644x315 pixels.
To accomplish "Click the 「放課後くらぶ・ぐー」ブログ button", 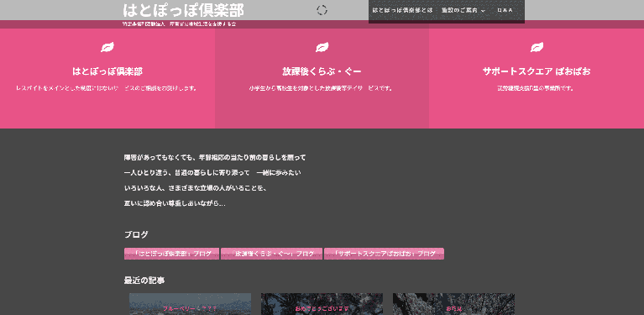I will click(271, 254).
